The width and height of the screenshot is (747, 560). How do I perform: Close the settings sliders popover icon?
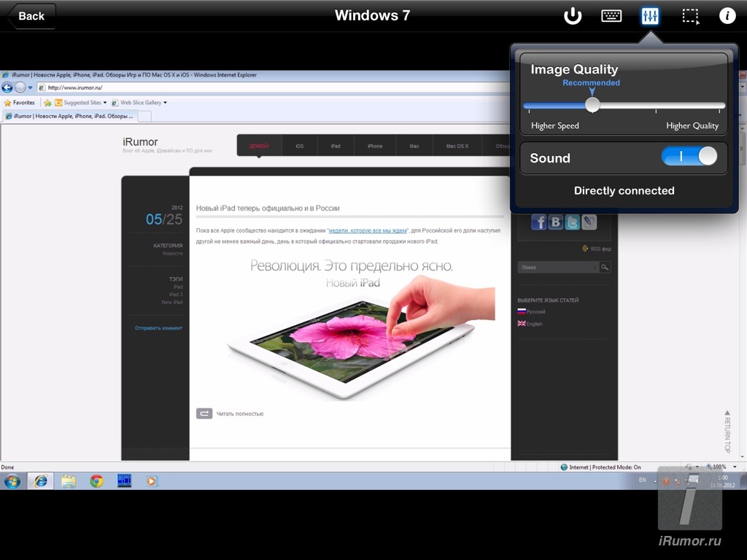[x=650, y=16]
